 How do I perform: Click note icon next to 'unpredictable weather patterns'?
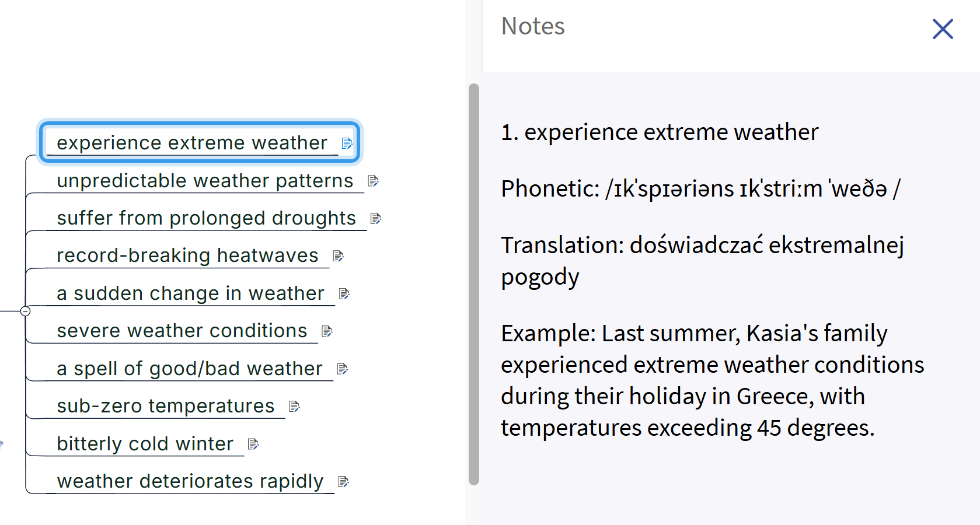pos(373,181)
